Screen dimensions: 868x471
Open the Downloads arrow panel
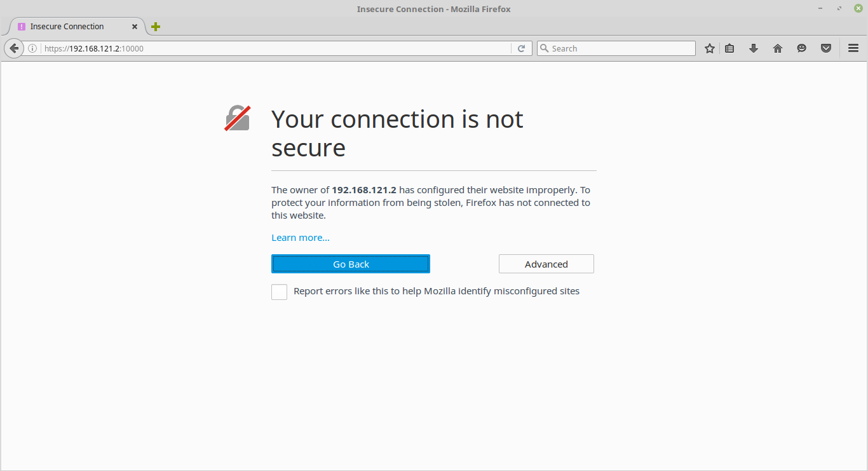(x=754, y=48)
